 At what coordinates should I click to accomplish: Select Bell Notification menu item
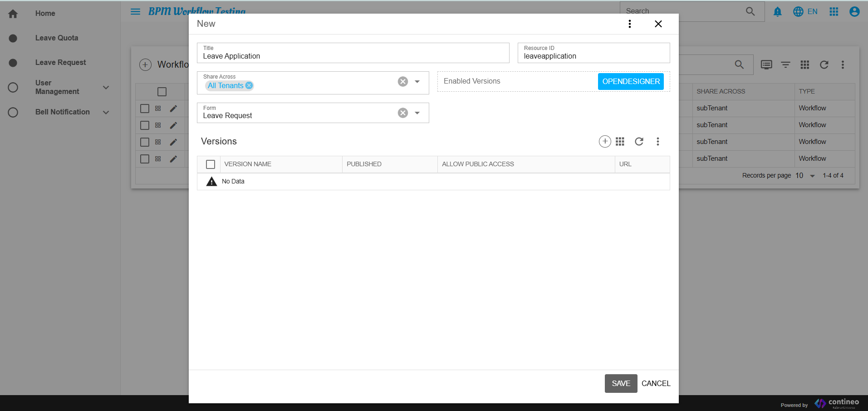(x=63, y=112)
